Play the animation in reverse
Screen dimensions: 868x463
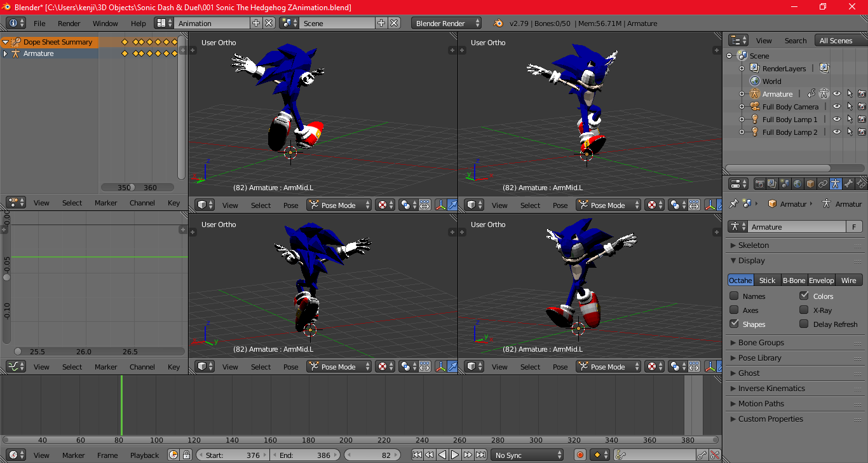[442, 455]
